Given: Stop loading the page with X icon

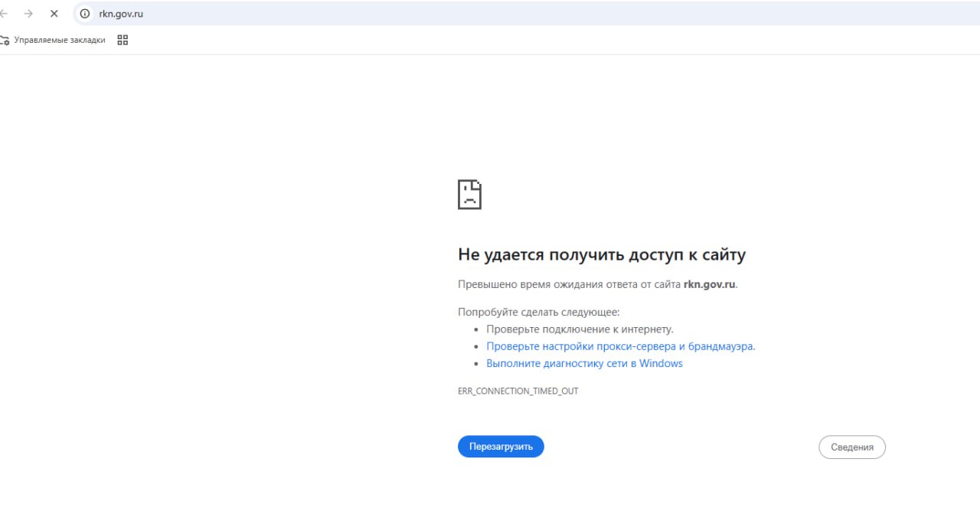Looking at the screenshot, I should click(54, 13).
